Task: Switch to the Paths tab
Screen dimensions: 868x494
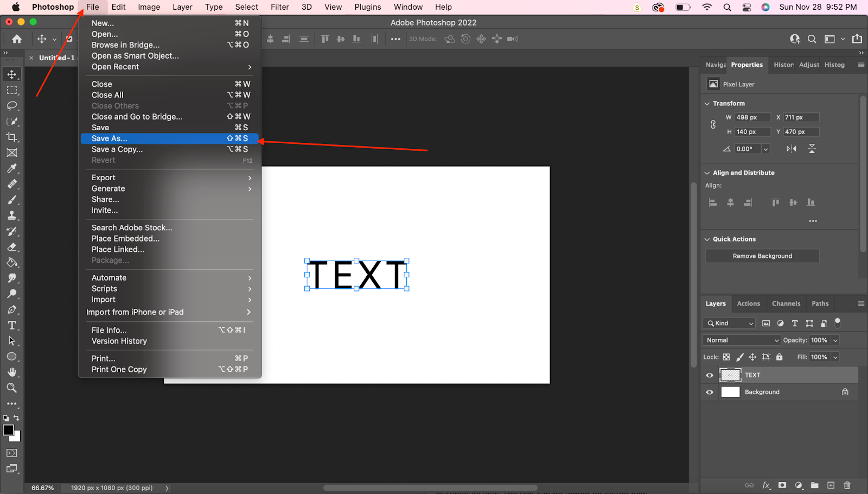Action: [820, 304]
